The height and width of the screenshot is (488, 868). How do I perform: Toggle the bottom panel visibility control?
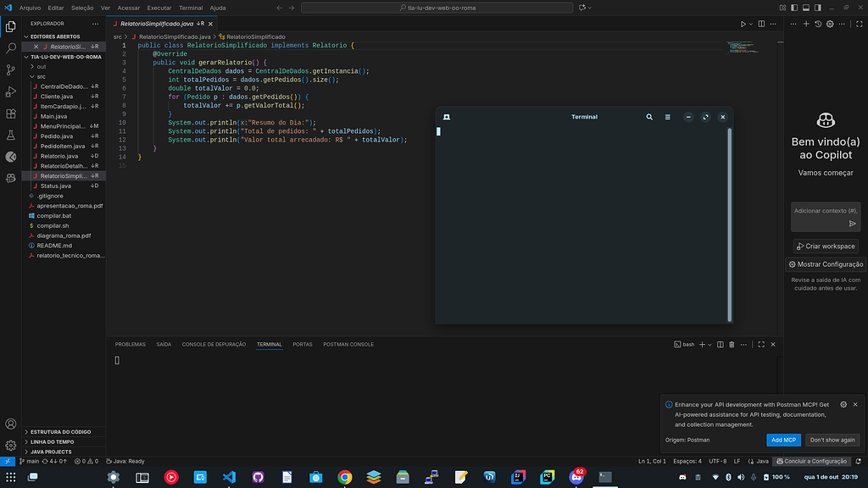[x=806, y=8]
